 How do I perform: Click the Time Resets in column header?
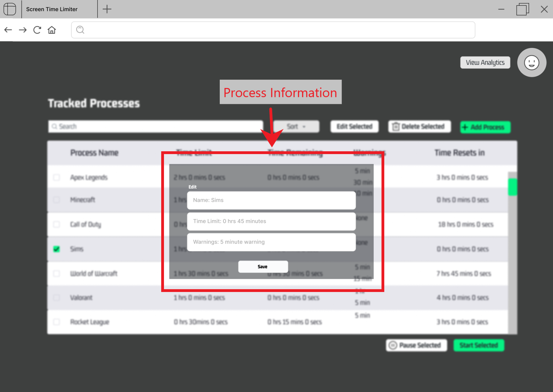[459, 153]
